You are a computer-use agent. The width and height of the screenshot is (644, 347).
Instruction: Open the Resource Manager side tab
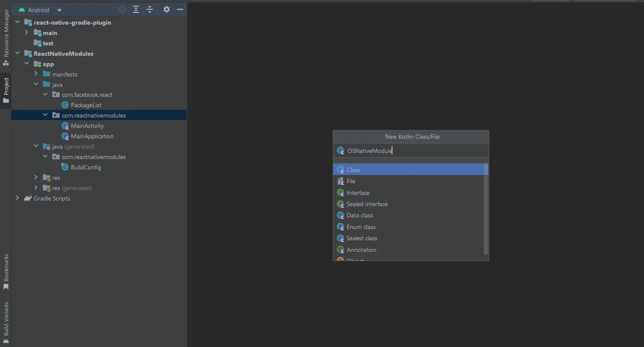pos(6,37)
